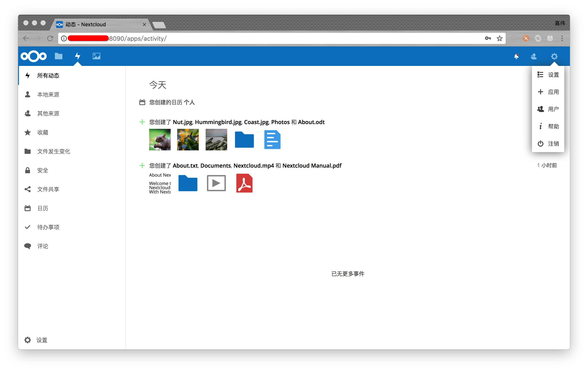588x371 pixels.
Task: Open the Gallery app icon
Action: [x=96, y=56]
